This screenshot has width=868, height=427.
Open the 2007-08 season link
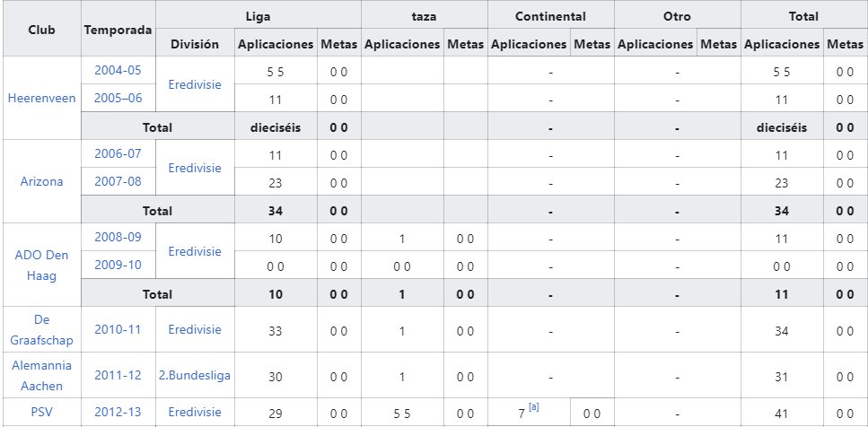coord(118,182)
